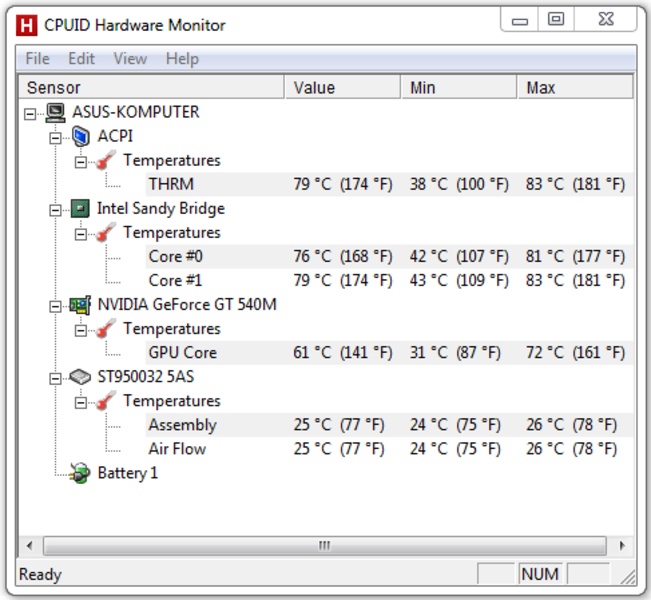Click thermometer icon under Intel Sandy Bridge

[x=105, y=233]
